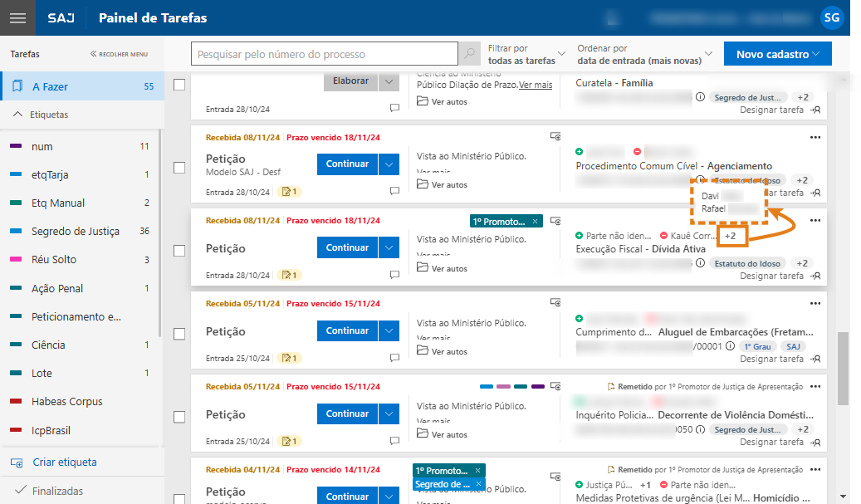The width and height of the screenshot is (861, 504).
Task: Open Filtrar por todas as tarefas dropdown
Action: click(x=526, y=55)
